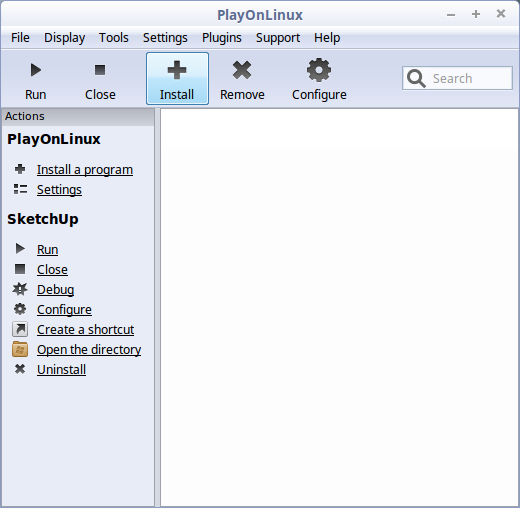Viewport: 520px width, 508px height.
Task: Focus the Search input field
Action: pyautogui.click(x=457, y=79)
